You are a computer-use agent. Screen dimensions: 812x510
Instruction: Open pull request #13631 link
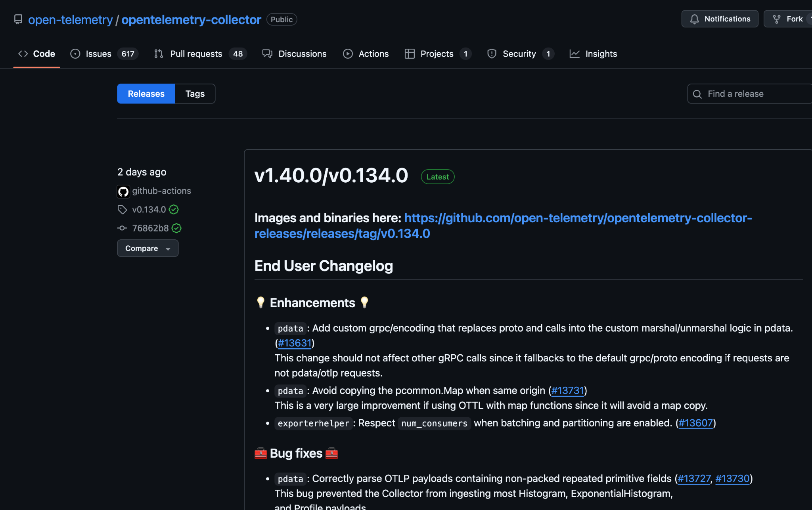295,343
